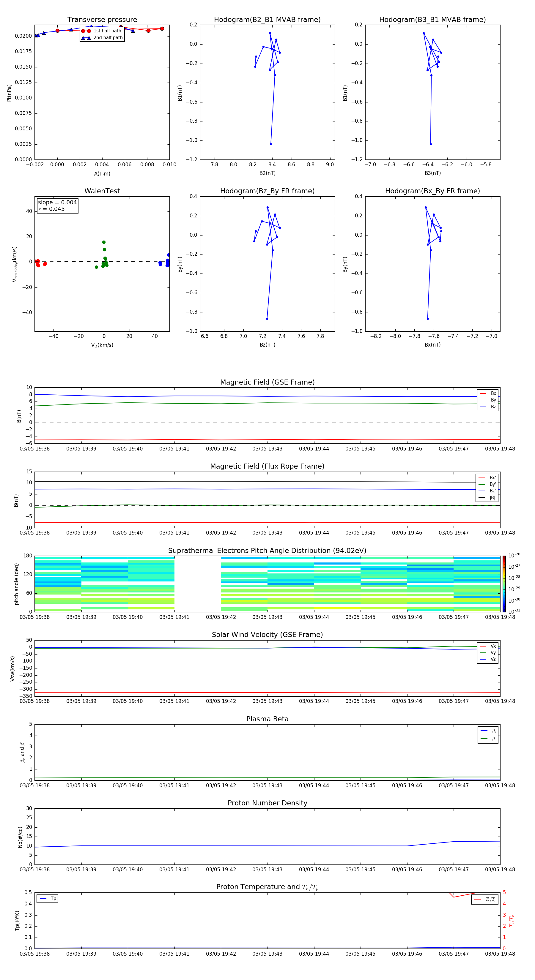This screenshot has height=980, width=535.
Task: Click the 'Proton Temperature and Te/Tp' title
Action: [x=267, y=887]
